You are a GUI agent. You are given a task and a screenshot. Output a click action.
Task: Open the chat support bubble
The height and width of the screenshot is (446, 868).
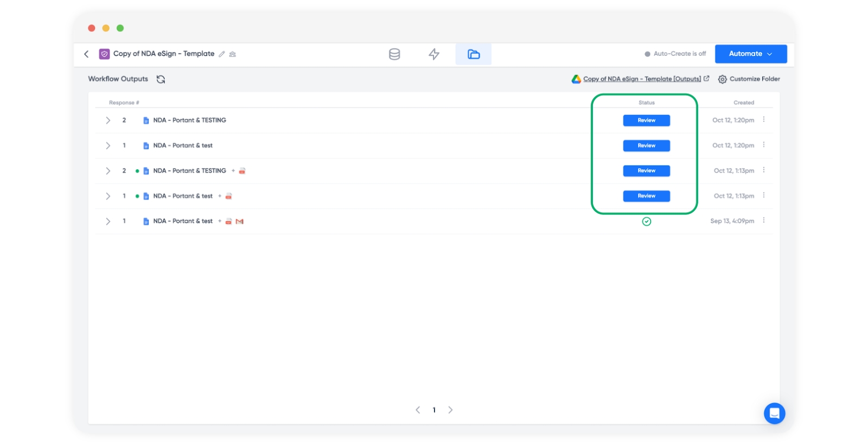click(774, 413)
